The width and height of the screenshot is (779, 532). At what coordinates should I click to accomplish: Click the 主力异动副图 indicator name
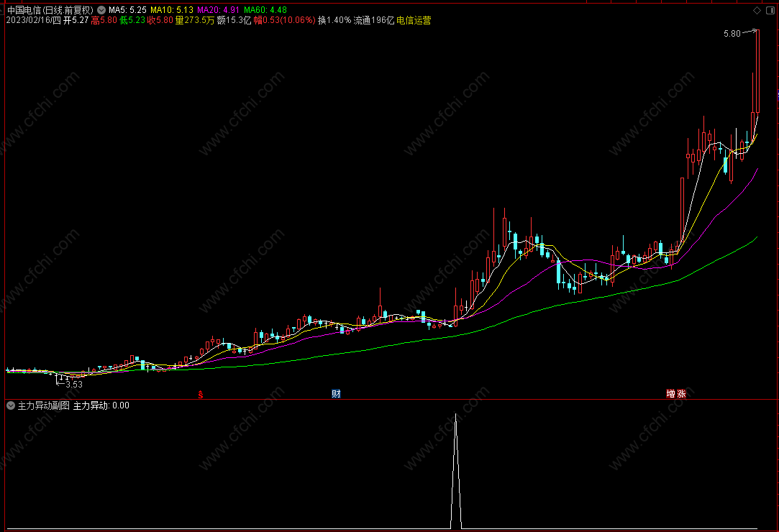[x=44, y=406]
